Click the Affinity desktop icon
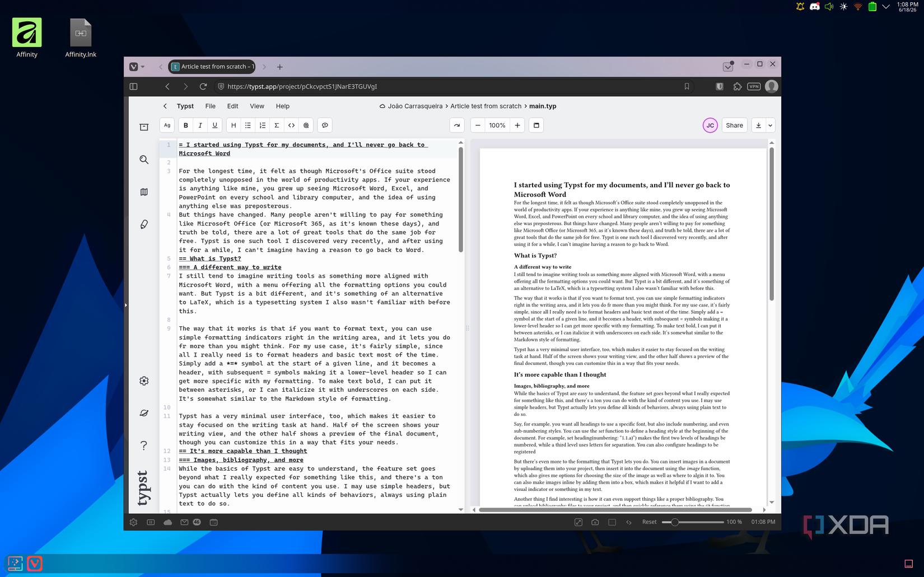The image size is (924, 577). tap(27, 37)
